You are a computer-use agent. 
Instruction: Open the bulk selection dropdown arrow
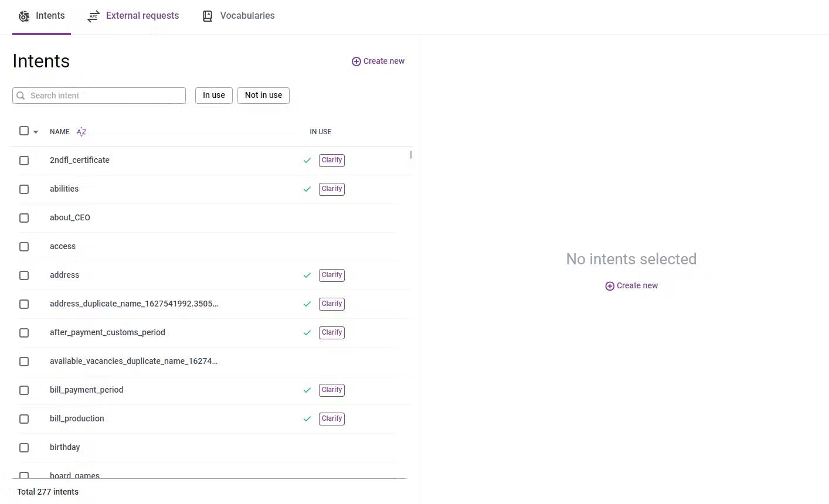tap(36, 132)
